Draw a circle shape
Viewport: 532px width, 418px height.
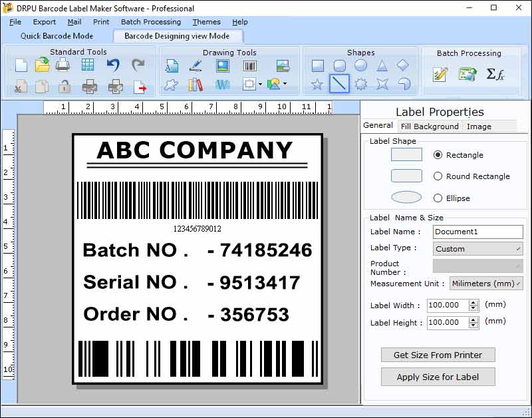360,65
